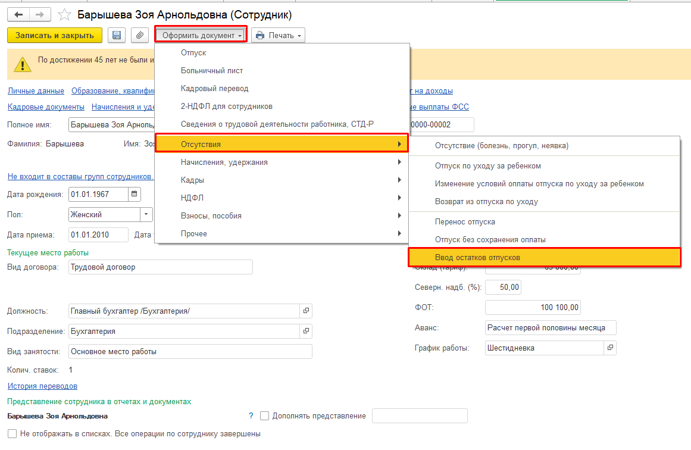Toggle Дополнять представление checkbox

264,416
